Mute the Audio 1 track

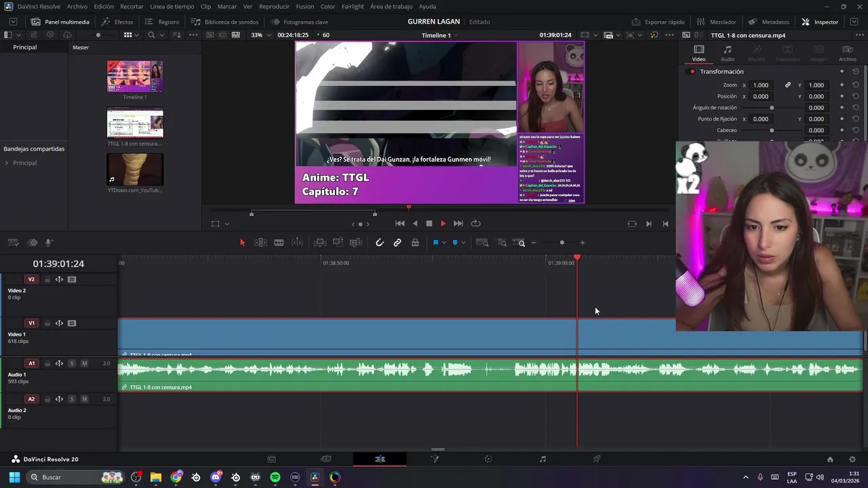point(84,363)
